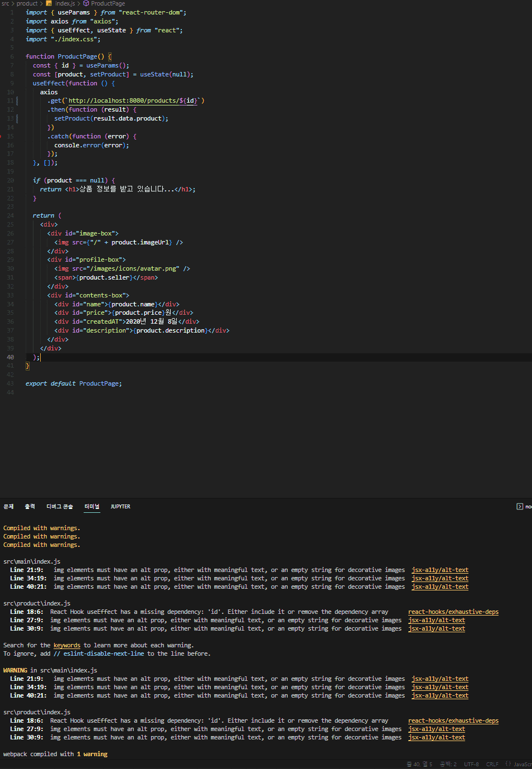Click the curly braces language icon
The width and height of the screenshot is (532, 769).
coord(508,764)
